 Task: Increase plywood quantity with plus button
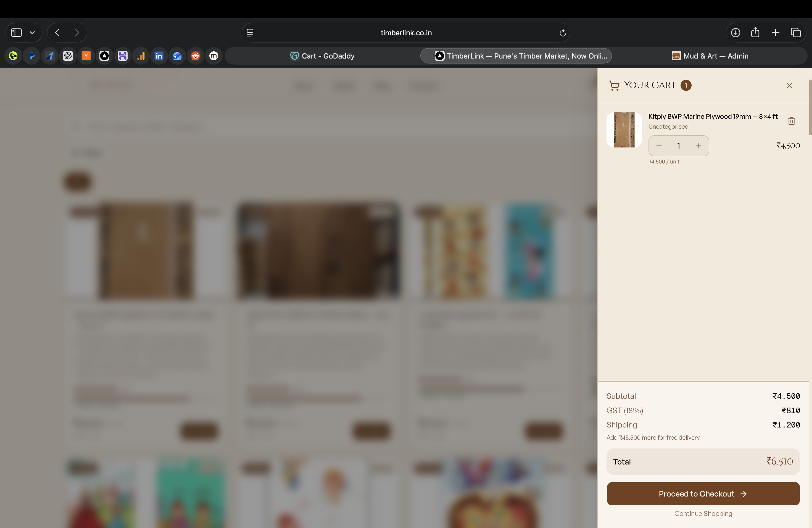coord(698,146)
